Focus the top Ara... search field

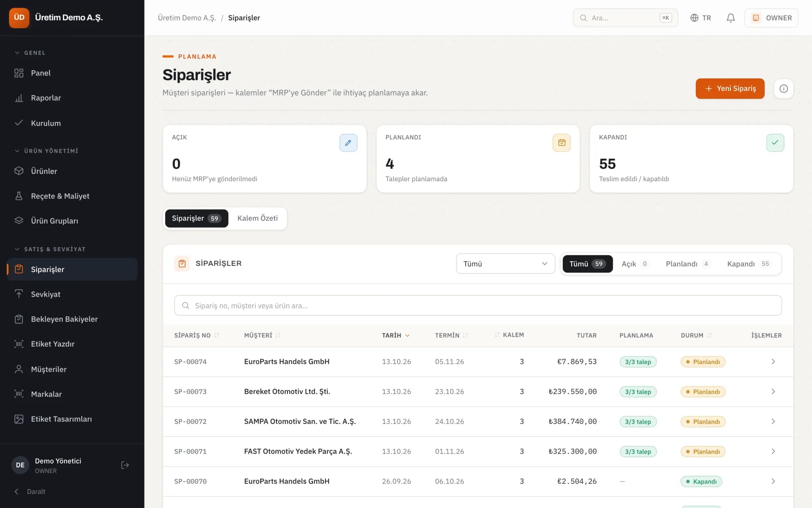[x=625, y=18]
